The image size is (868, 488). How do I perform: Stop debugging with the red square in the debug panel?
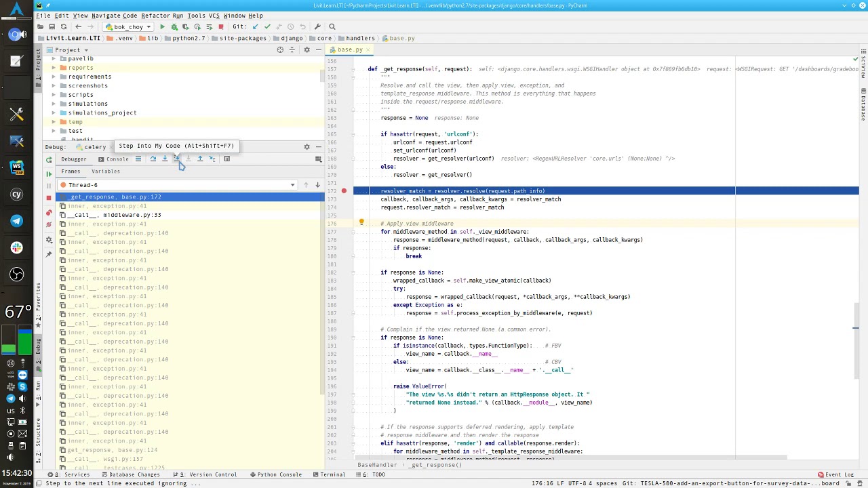coord(49,197)
